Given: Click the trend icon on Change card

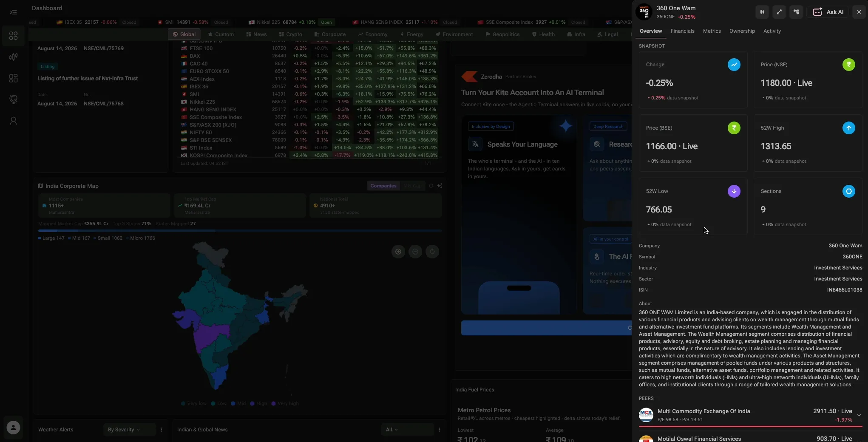Looking at the screenshot, I should pos(734,65).
